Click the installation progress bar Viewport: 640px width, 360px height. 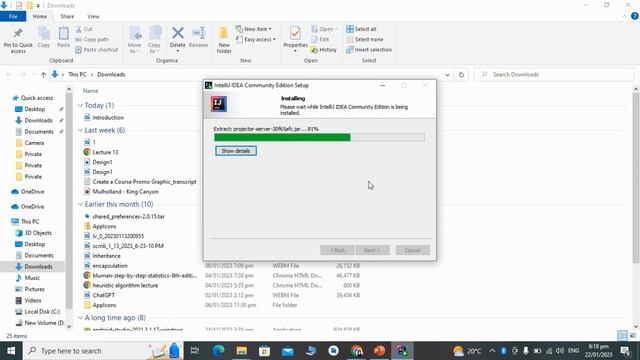[319, 138]
